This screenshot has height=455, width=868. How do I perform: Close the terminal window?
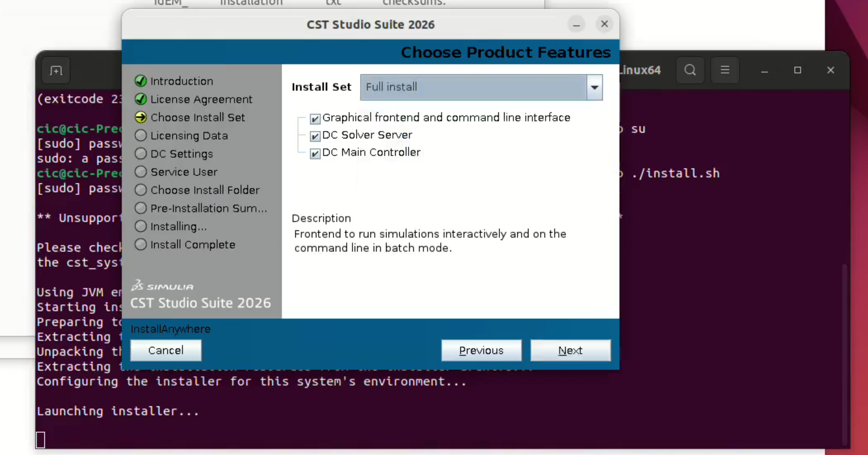coord(831,70)
